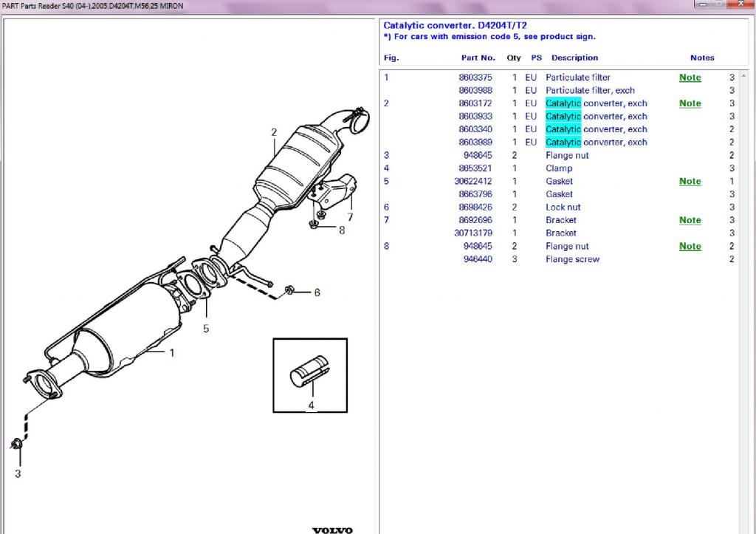This screenshot has height=534, width=756.
Task: Click the Gasket description in the 8663796 row
Action: point(559,194)
